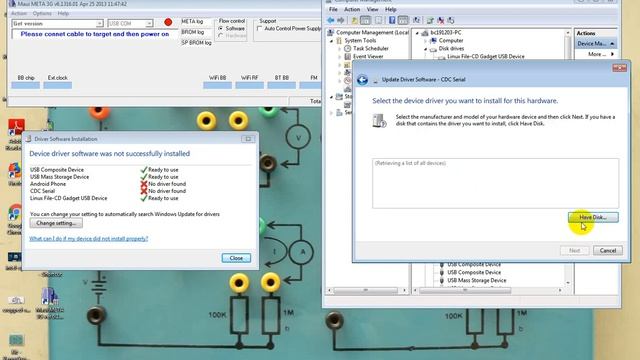
Task: Click the Google Chrome desktop icon
Action: 15,212
